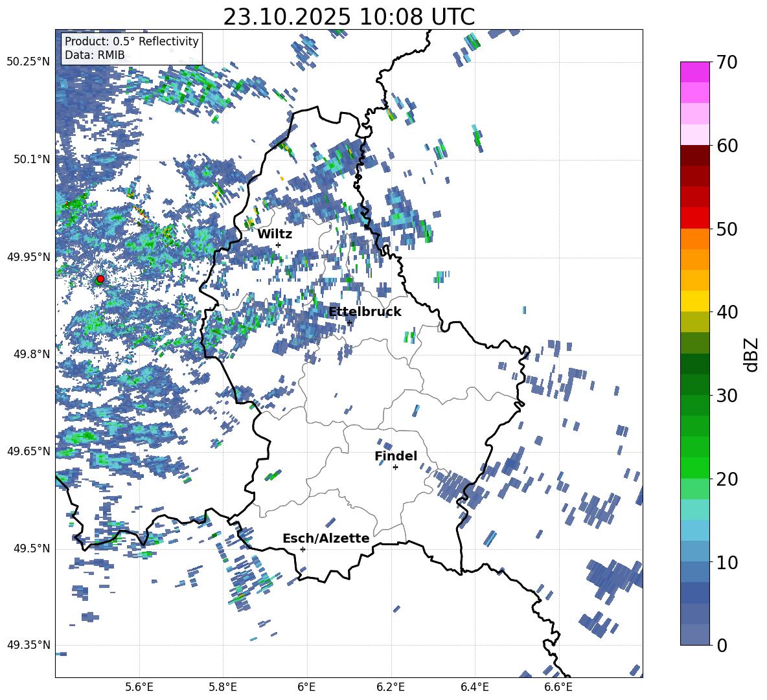Screen dimensions: 767x700
Task: Click the Esch/Alzette station cross marker
Action: [303, 549]
